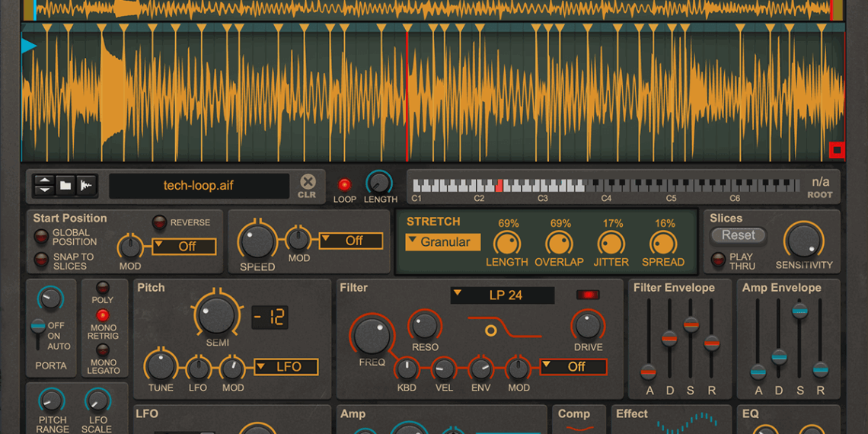This screenshot has width=868, height=434.
Task: Click the Filter FREQ knob
Action: (372, 336)
